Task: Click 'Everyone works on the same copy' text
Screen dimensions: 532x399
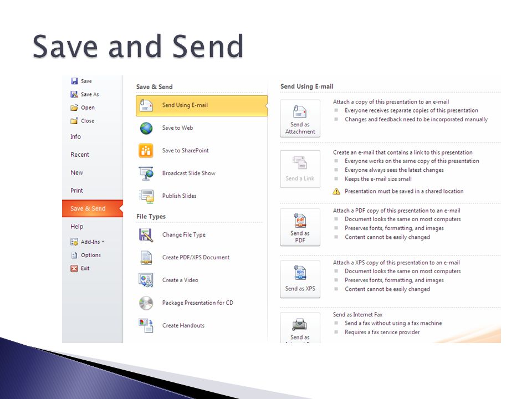Action: coord(412,161)
